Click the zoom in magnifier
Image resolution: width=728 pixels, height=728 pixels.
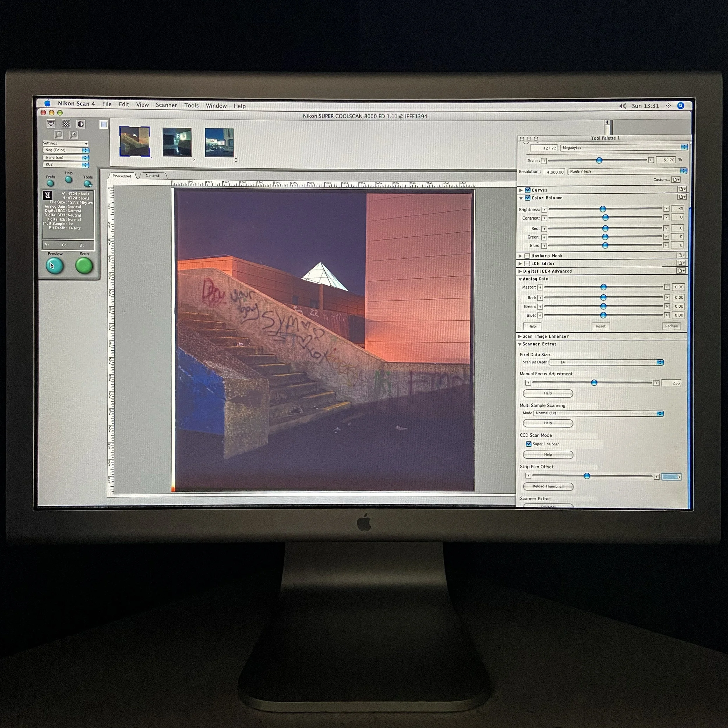(x=74, y=135)
